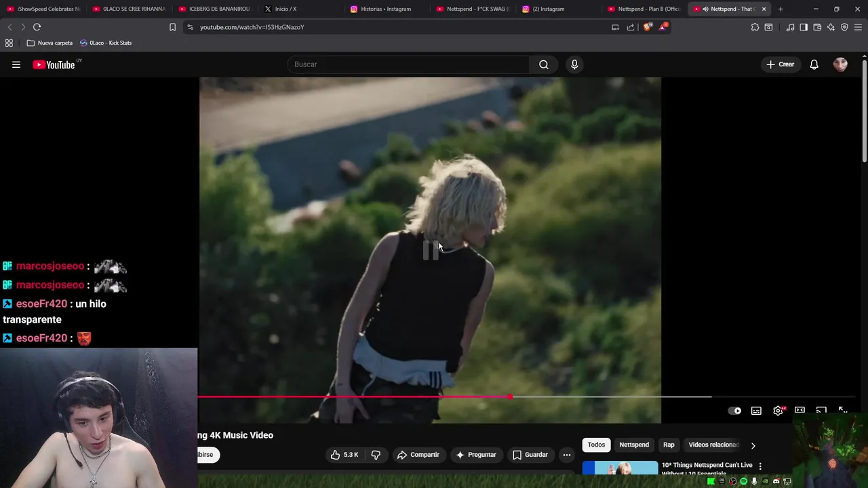Open Brave Rewards triangle icon
The width and height of the screenshot is (868, 488).
[x=663, y=27]
